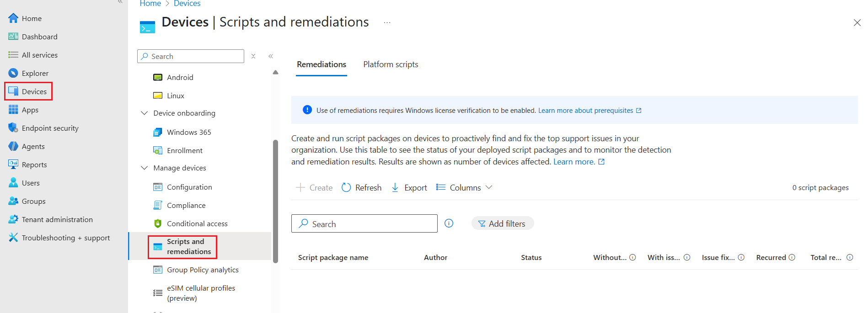
Task: Collapse the Manage devices section
Action: (145, 168)
